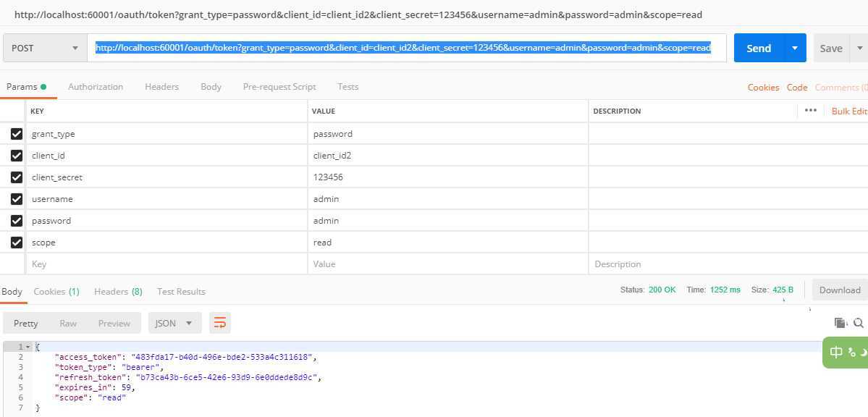Click the expires_in value 59
The image size is (868, 417).
coord(126,387)
